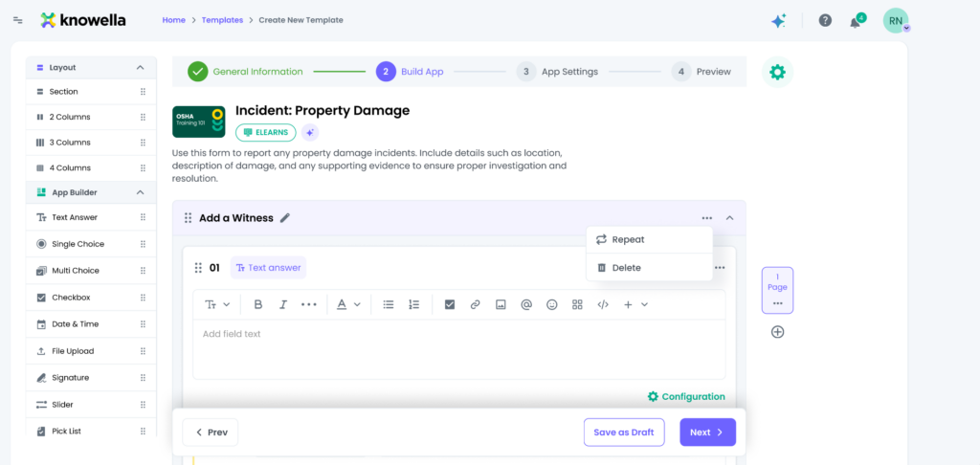Toggle bold formatting
Screen dimensions: 980x465
(x=257, y=304)
